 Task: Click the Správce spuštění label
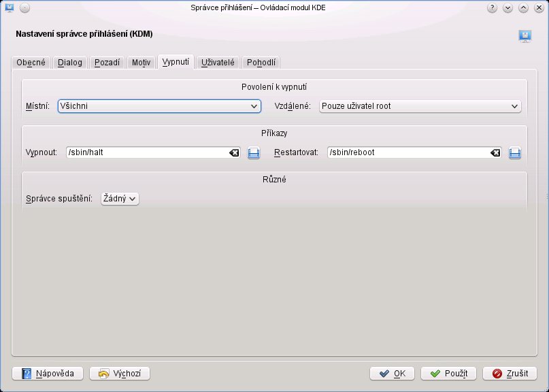point(59,199)
